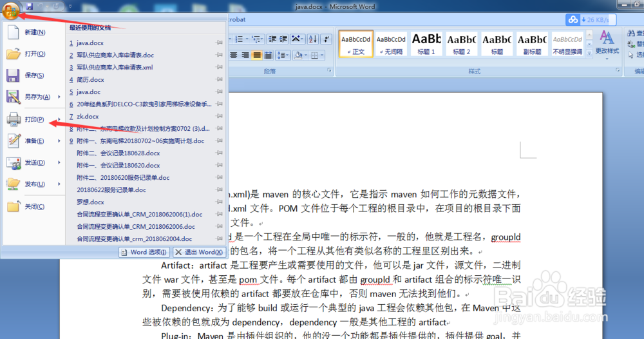Click the cloud download speed widget
Viewport: 644px width, 339px height.
591,20
